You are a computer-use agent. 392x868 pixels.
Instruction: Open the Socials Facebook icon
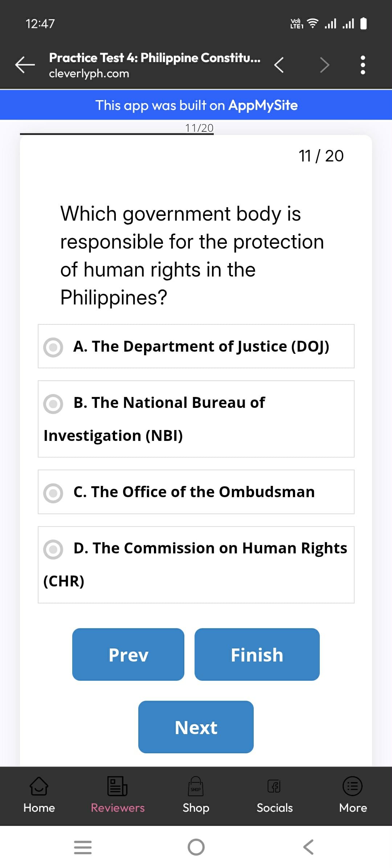click(x=274, y=786)
